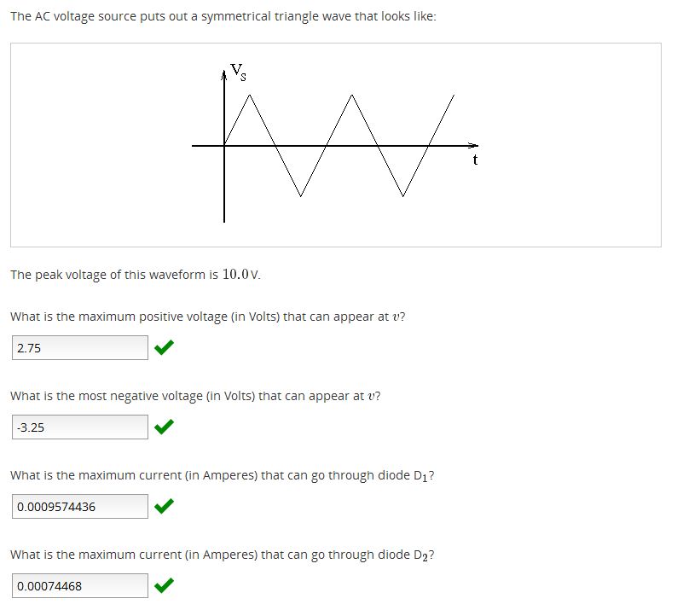Click the triangle wave graph image
The height and width of the screenshot is (616, 683).
coord(335,145)
